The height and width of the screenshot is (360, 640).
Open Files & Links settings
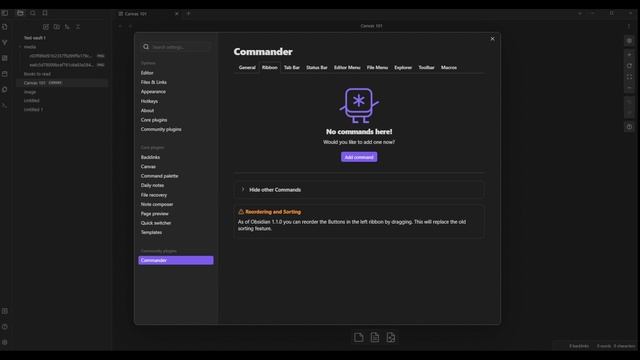176,82
